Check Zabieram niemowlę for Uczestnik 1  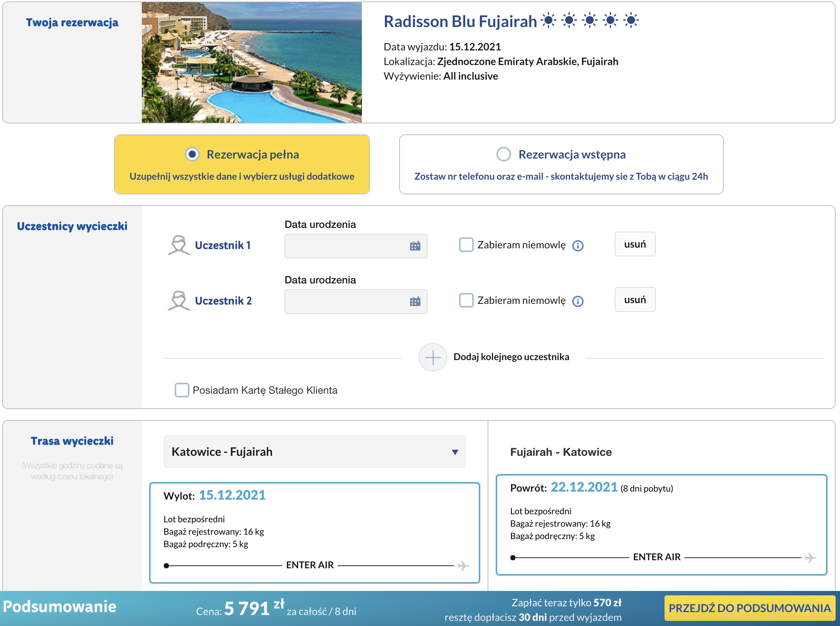click(466, 245)
